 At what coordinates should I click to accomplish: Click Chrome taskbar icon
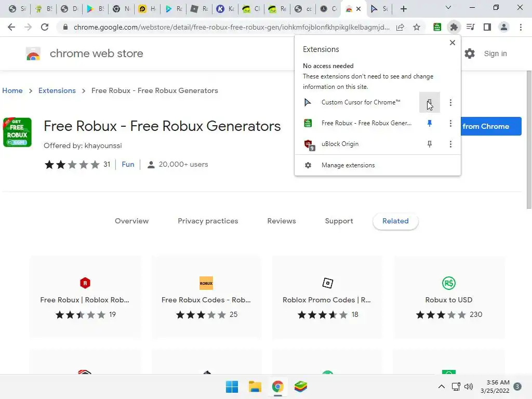(x=277, y=387)
